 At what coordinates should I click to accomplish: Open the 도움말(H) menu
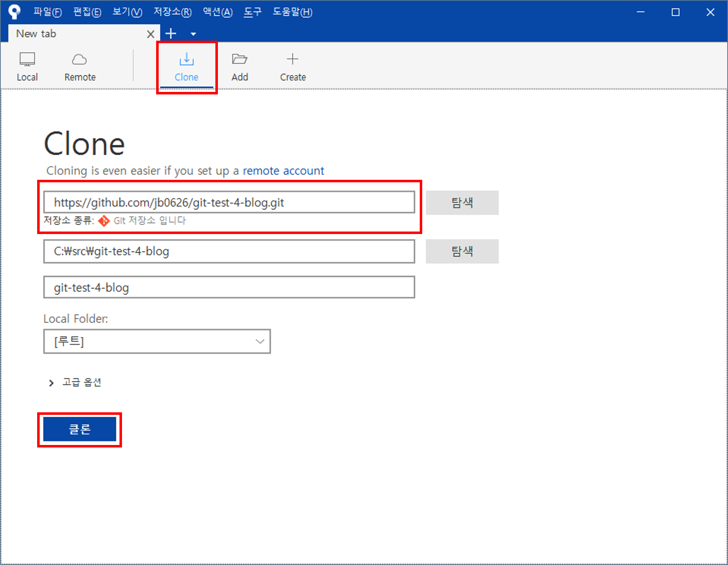(292, 12)
